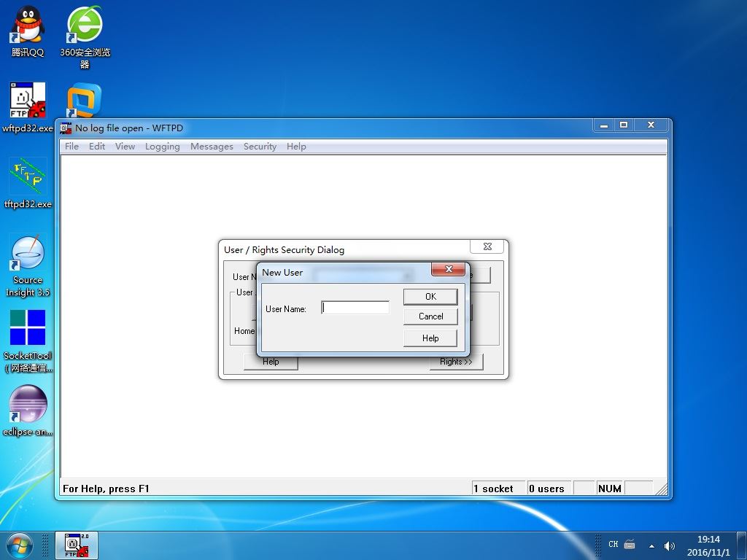Click the VMware-style desktop shortcut icon
The image size is (747, 560).
click(85, 101)
